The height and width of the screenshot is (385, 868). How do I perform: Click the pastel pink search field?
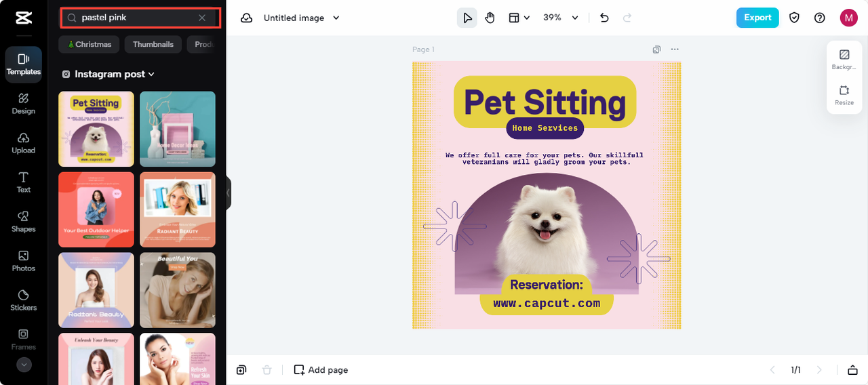click(x=140, y=18)
